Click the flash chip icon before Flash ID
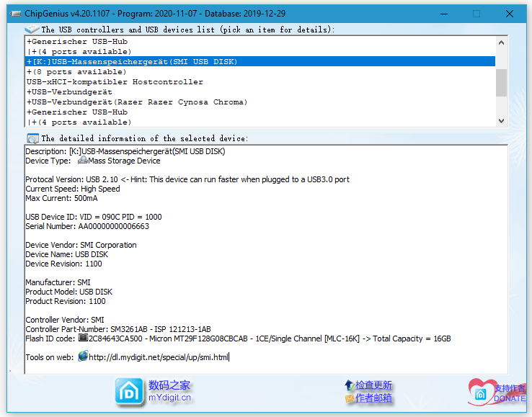532x417 pixels. (83, 338)
